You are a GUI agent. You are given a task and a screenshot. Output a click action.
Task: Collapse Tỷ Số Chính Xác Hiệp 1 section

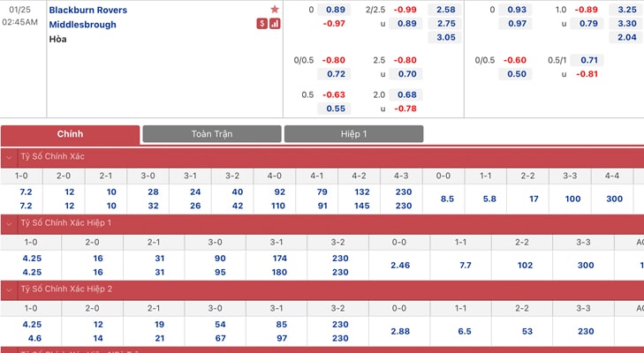[x=9, y=223]
